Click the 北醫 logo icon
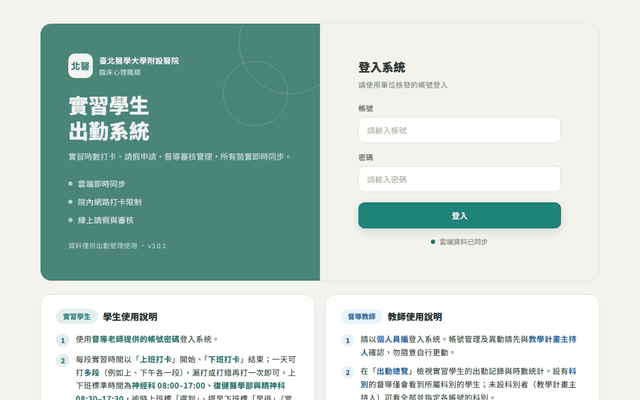This screenshot has height=400, width=640. [x=80, y=66]
